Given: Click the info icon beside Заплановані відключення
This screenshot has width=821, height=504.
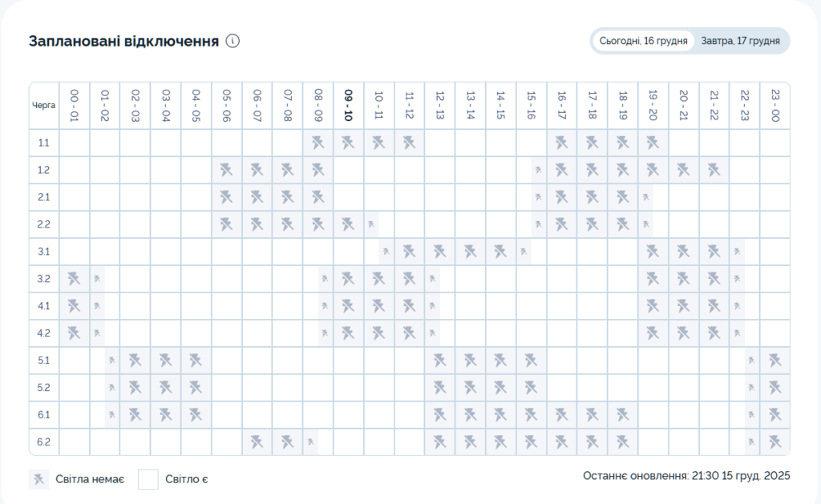Looking at the screenshot, I should pyautogui.click(x=233, y=41).
